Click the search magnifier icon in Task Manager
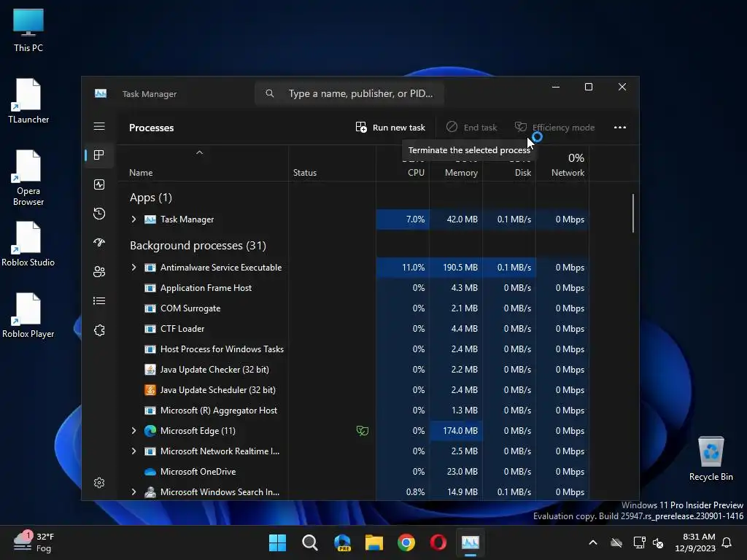This screenshot has height=560, width=747. tap(270, 93)
